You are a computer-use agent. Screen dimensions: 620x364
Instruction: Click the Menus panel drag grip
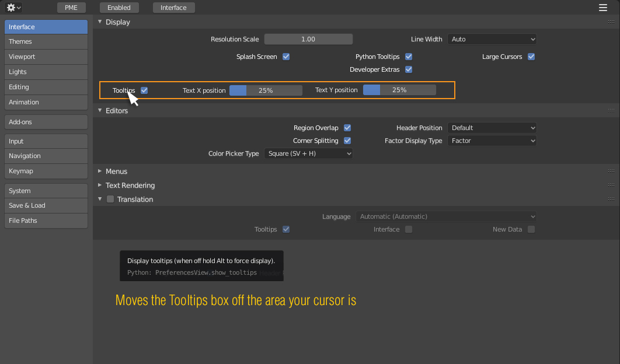(x=611, y=171)
